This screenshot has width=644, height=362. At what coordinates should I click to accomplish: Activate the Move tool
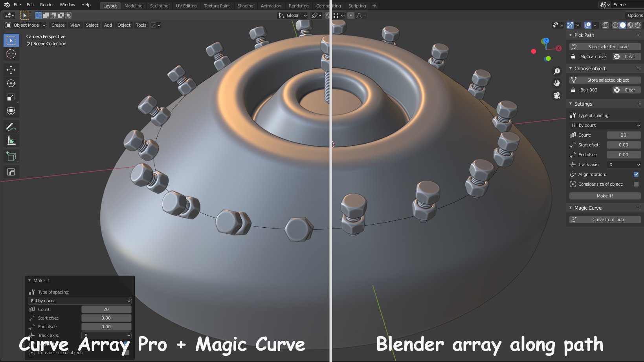(x=11, y=69)
